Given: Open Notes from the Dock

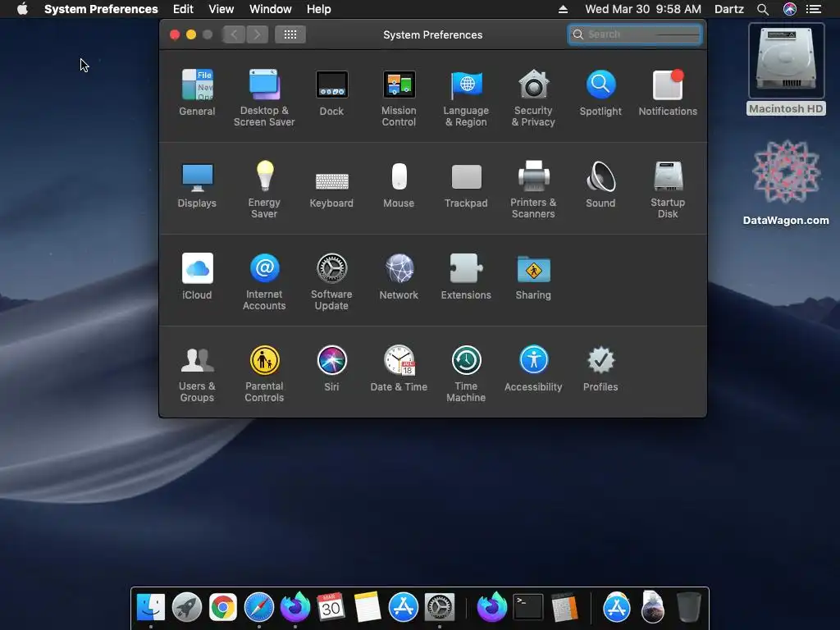Looking at the screenshot, I should [x=367, y=607].
